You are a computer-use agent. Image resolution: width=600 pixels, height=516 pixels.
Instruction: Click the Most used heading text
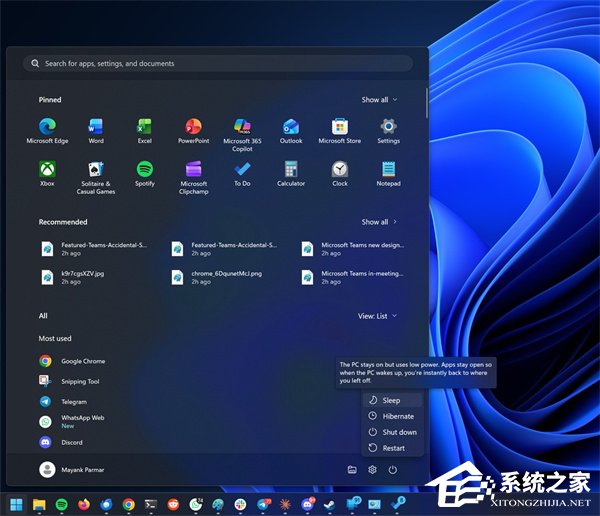[x=55, y=338]
